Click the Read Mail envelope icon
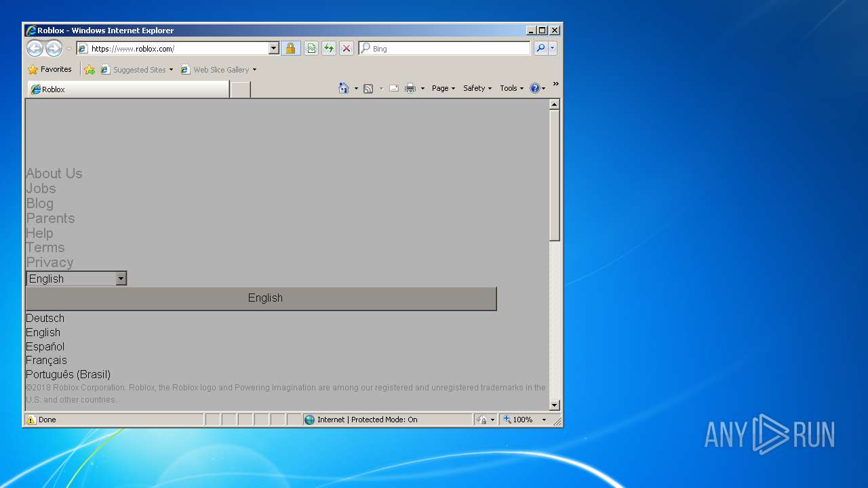Viewport: 868px width, 488px height. 393,88
